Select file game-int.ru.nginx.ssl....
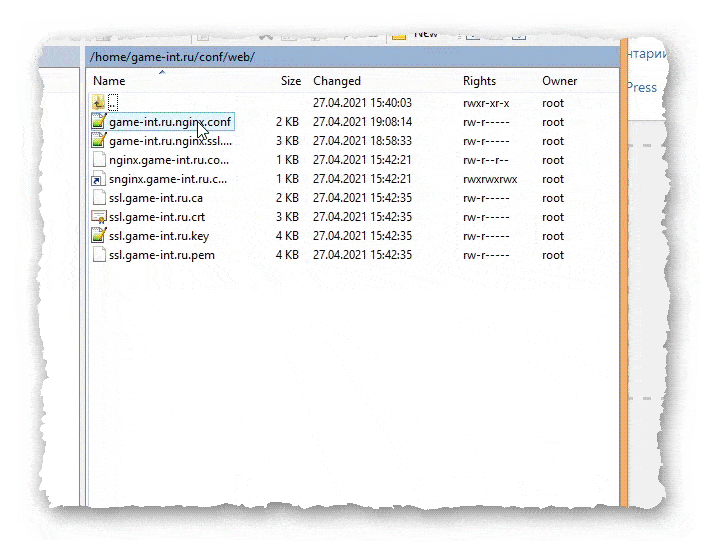 pyautogui.click(x=170, y=141)
